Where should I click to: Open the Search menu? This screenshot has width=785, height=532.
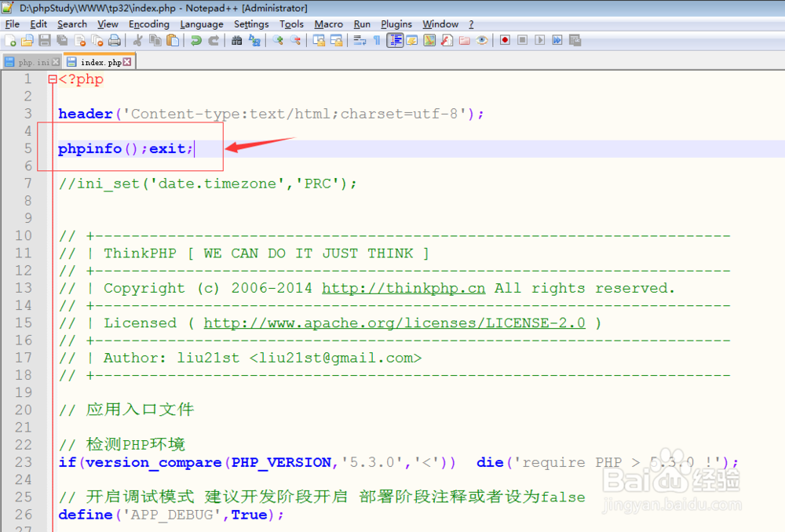(72, 24)
